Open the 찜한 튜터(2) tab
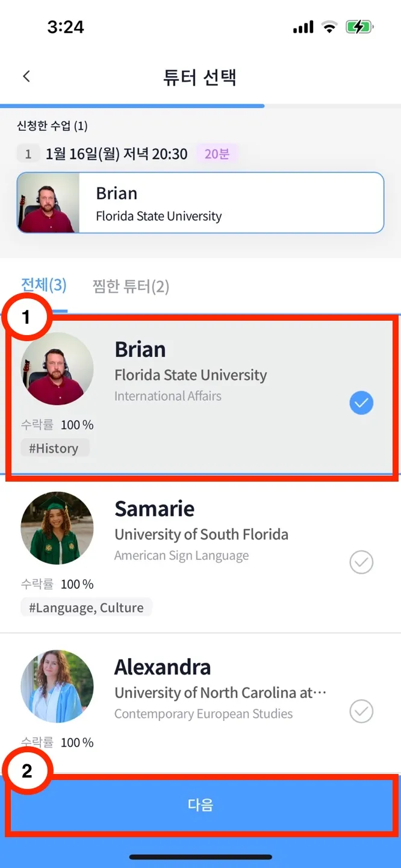Image resolution: width=401 pixels, height=868 pixels. [x=131, y=286]
